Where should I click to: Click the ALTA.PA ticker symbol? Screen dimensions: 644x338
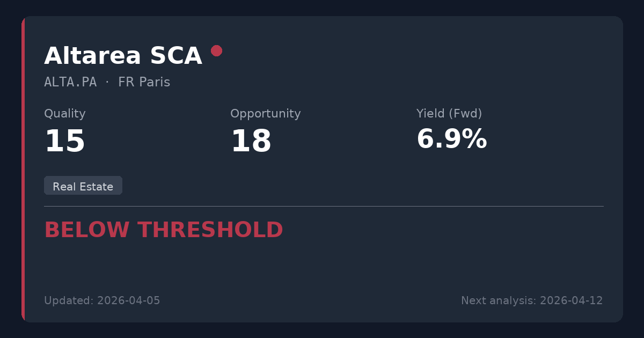click(x=70, y=83)
